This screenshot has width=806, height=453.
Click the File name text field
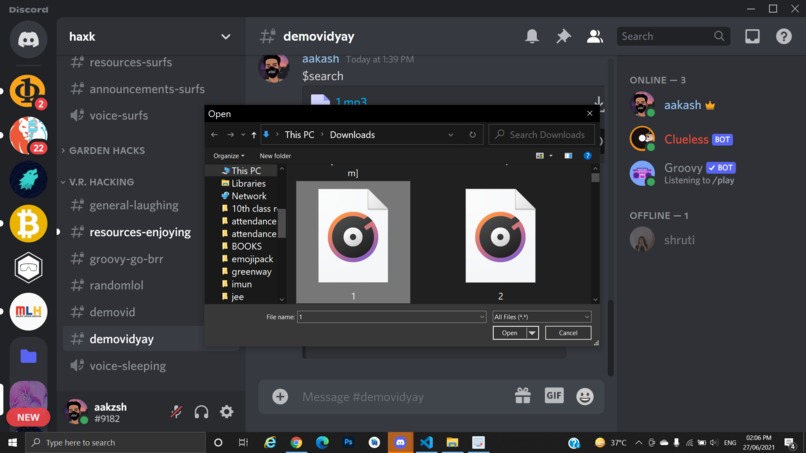(388, 317)
